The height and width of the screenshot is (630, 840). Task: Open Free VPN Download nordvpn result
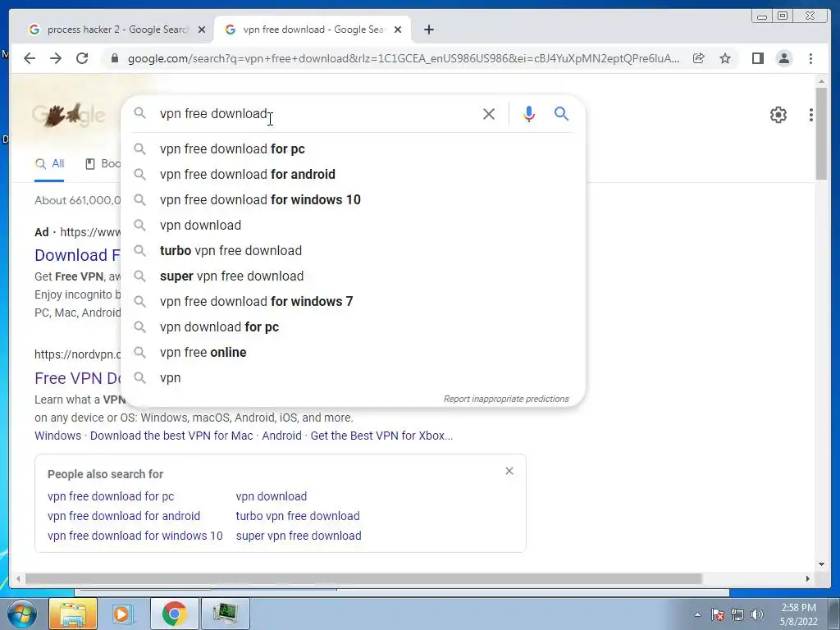(78, 378)
